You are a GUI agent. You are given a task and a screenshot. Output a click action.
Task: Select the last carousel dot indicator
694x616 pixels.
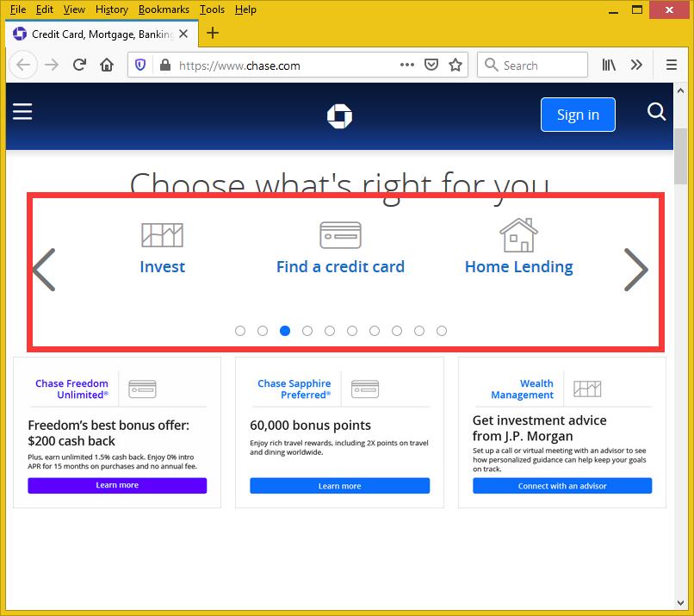[442, 331]
